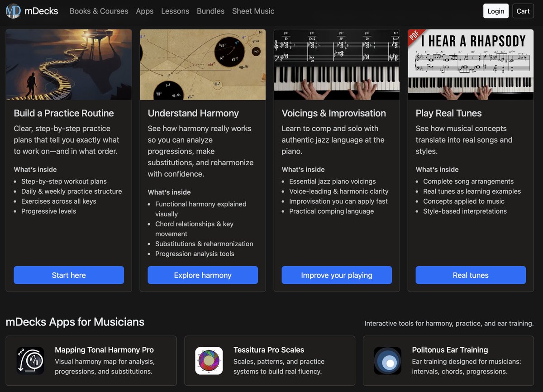Click 'Step-by-step workout plans' list item
The image size is (543, 392).
pyautogui.click(x=64, y=181)
